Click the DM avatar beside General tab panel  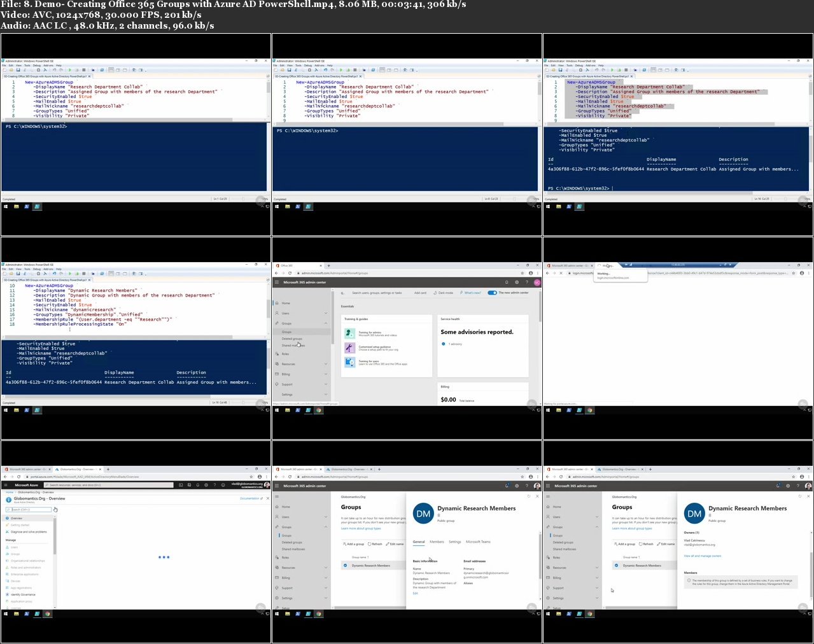(423, 514)
